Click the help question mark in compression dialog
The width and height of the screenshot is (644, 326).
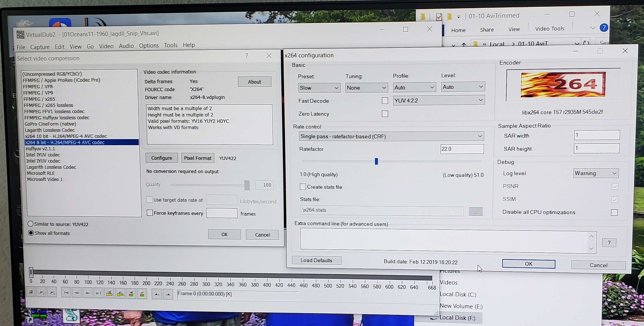(x=246, y=56)
